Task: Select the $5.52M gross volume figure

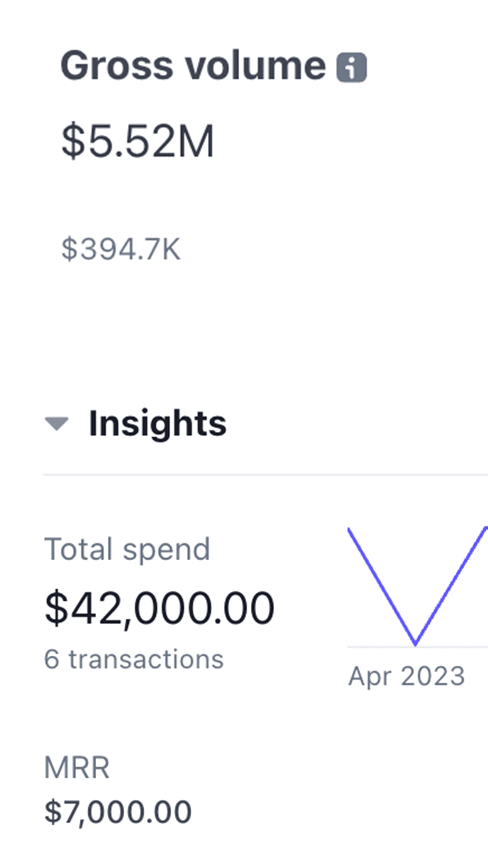Action: click(x=138, y=142)
